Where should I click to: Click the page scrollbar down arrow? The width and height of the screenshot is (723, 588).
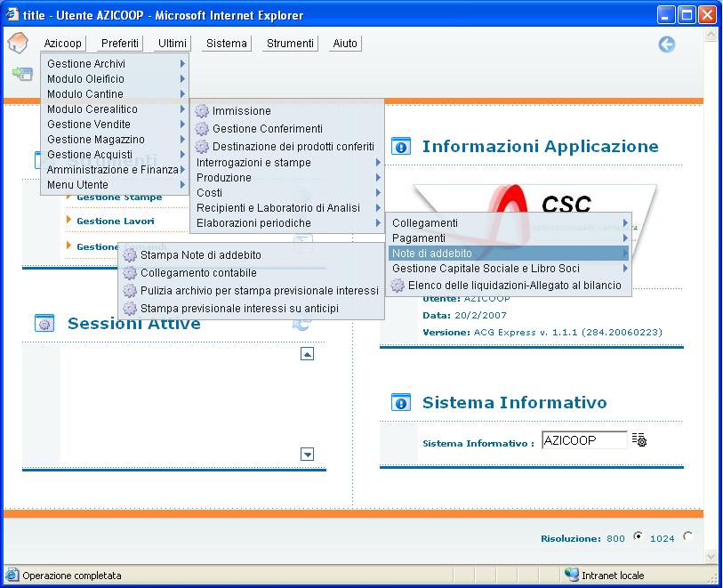(711, 556)
